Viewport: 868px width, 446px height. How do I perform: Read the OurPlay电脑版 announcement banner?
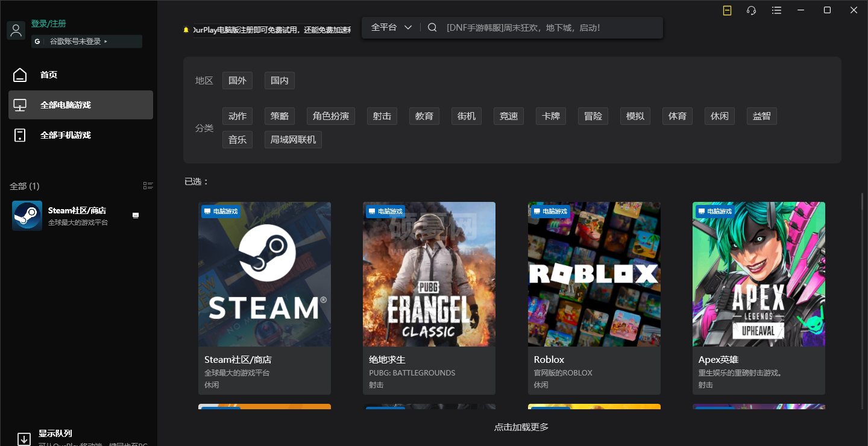(271, 30)
